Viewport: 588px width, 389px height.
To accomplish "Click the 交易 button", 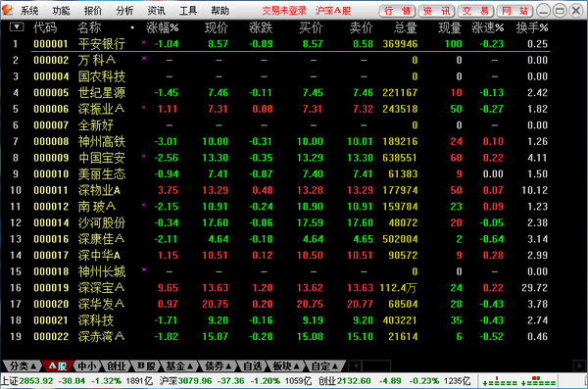I will (x=475, y=11).
